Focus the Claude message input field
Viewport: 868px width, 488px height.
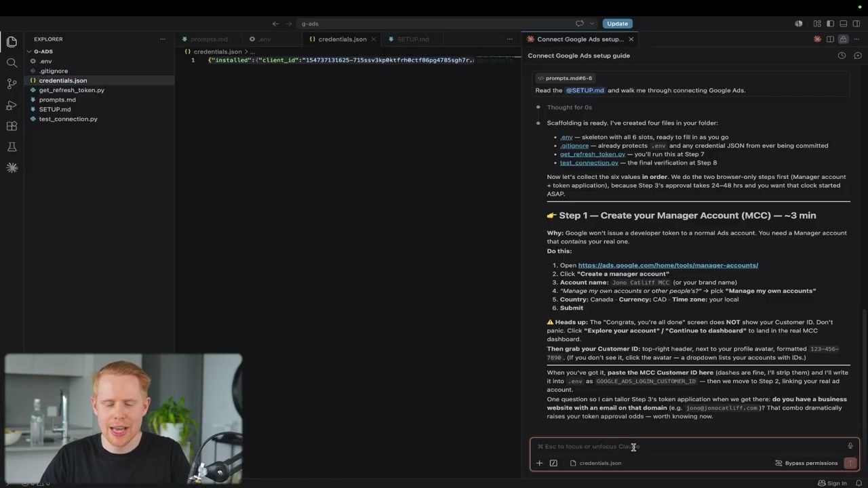pos(690,447)
